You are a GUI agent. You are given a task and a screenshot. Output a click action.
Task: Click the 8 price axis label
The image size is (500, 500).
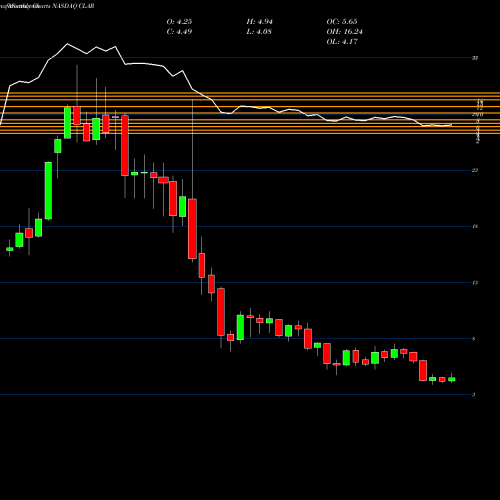[x=474, y=339]
